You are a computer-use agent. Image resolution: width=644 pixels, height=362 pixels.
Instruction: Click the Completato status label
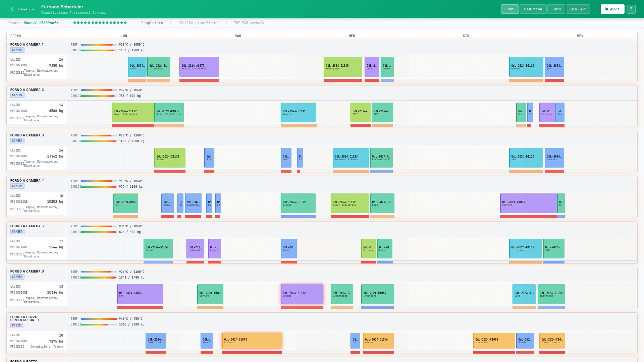pos(152,23)
